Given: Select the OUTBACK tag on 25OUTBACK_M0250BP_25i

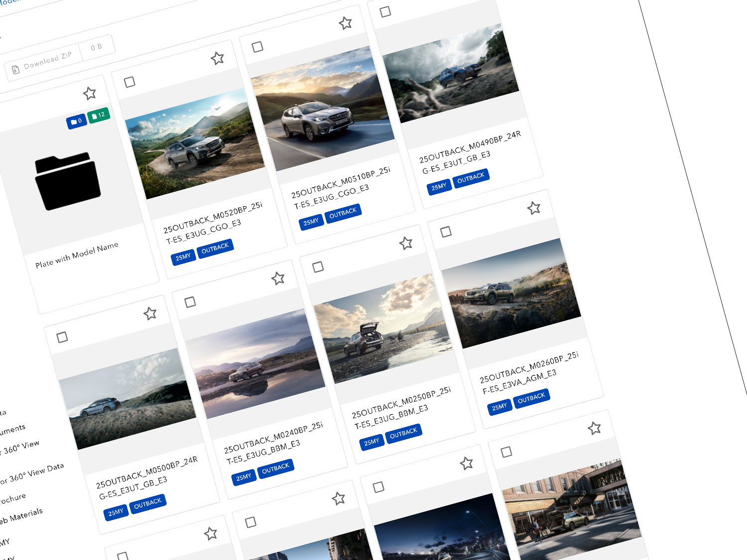Looking at the screenshot, I should click(x=404, y=433).
